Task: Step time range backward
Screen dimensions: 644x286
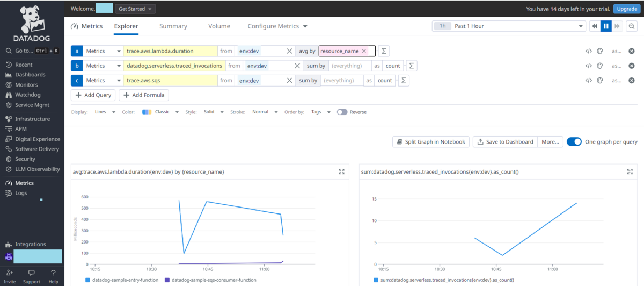Action: (595, 26)
